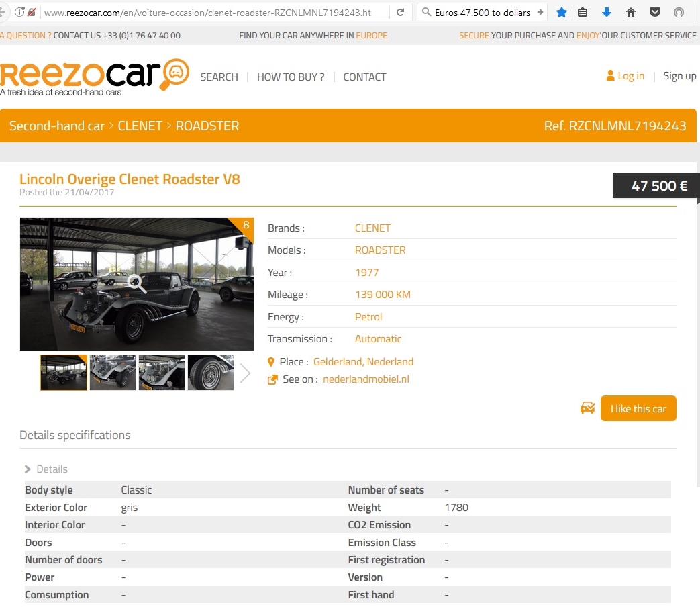
Task: Open the downloads arrow icon
Action: click(x=606, y=13)
